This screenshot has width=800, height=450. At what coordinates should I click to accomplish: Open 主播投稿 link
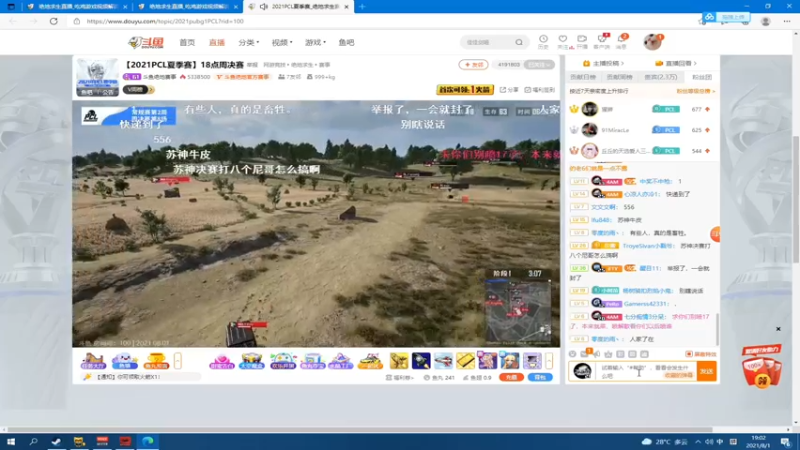pyautogui.click(x=604, y=63)
